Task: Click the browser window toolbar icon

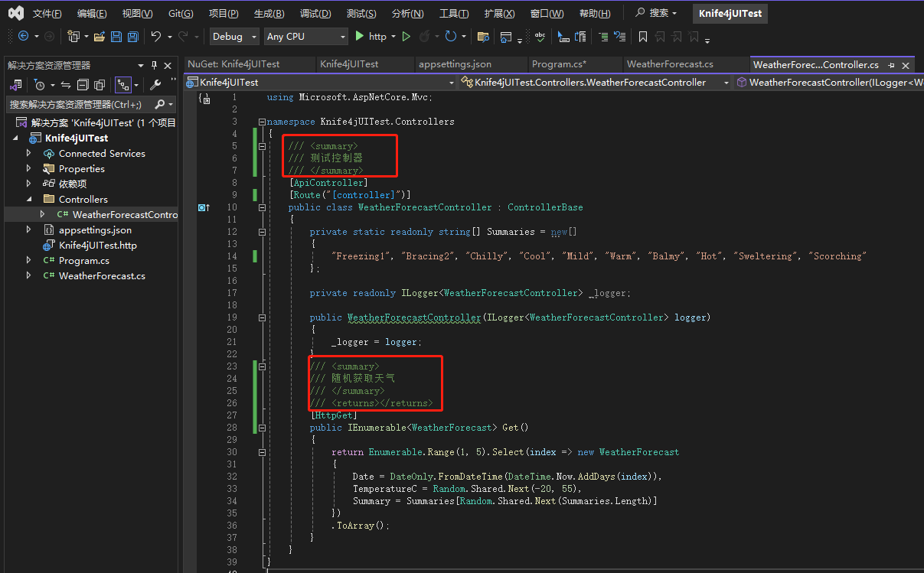Action: click(506, 36)
